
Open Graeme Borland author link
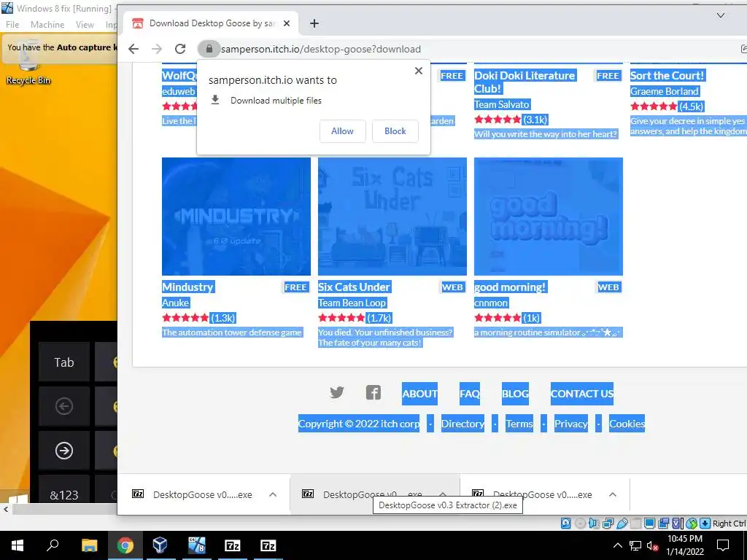click(665, 91)
